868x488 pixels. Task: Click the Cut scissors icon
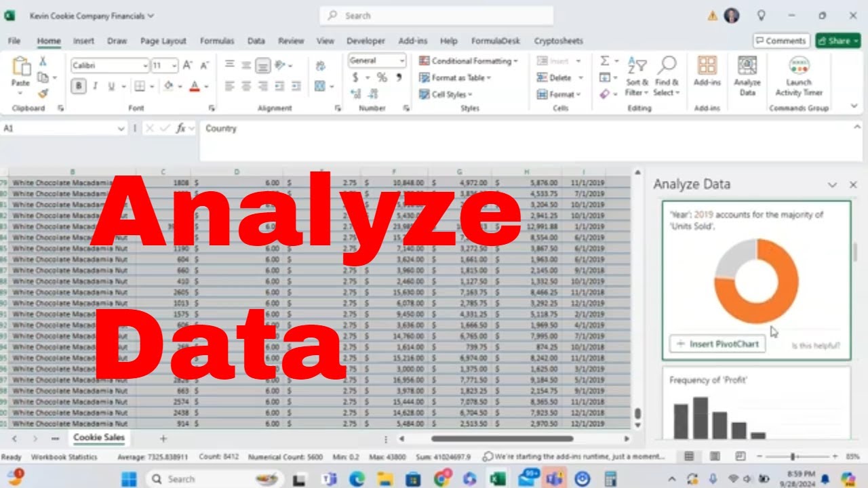[43, 61]
